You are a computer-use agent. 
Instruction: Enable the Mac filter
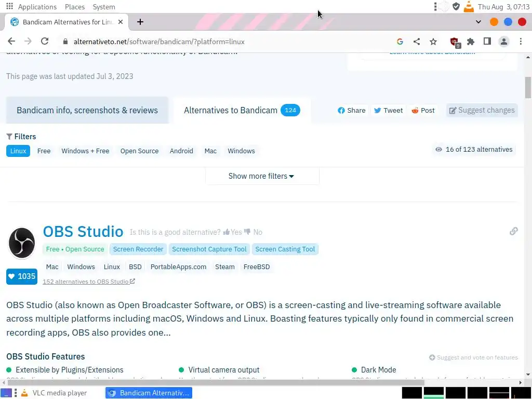(210, 151)
